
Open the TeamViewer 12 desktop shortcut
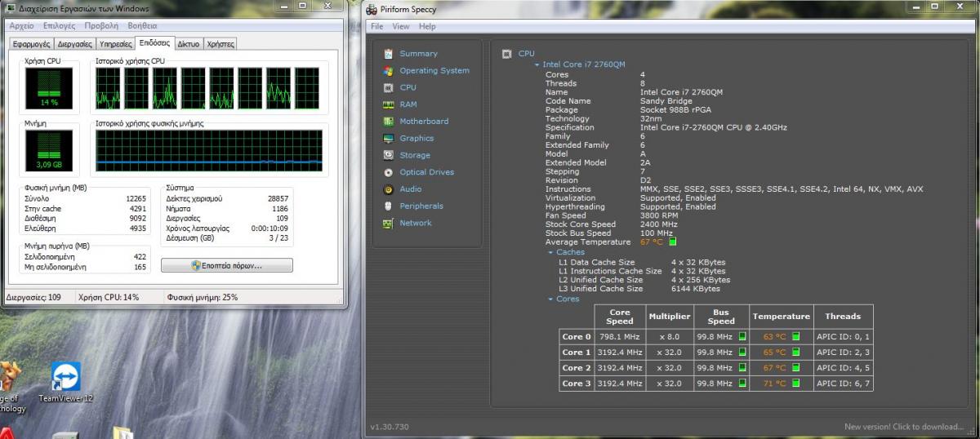tap(65, 382)
